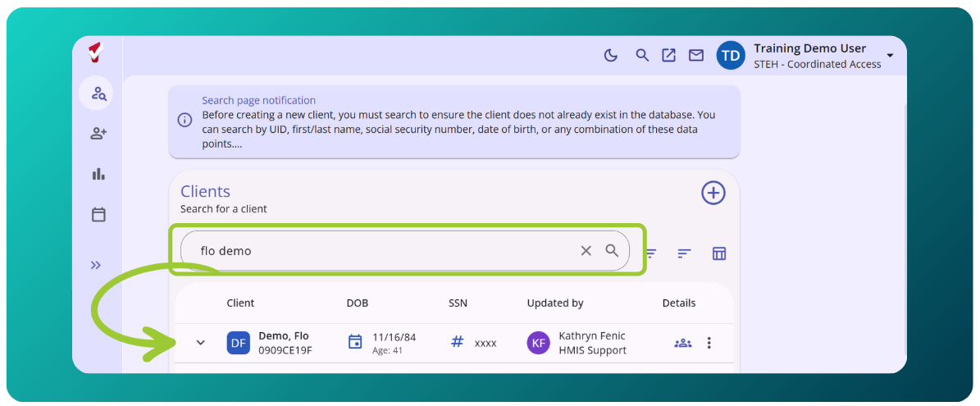Click the search magnifier inside client field
This screenshot has width=980, height=406.
pyautogui.click(x=612, y=250)
